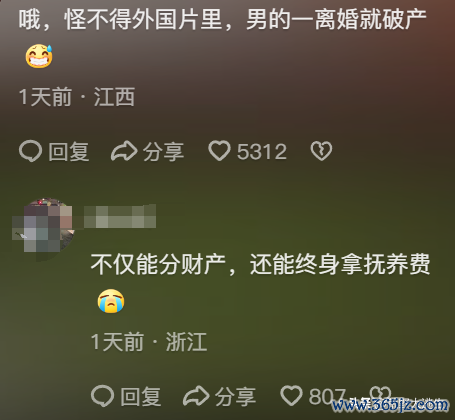Click the share arrow icon on the 江西 comment

(x=124, y=151)
